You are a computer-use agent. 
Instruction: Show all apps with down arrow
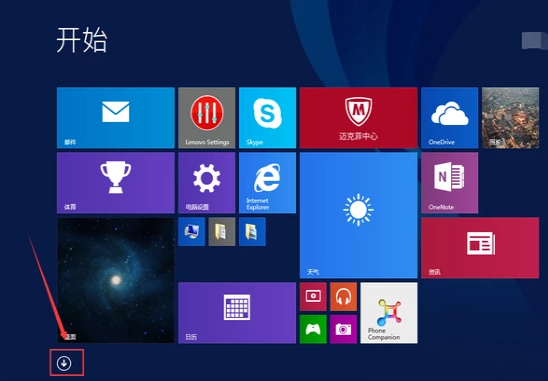coord(64,364)
